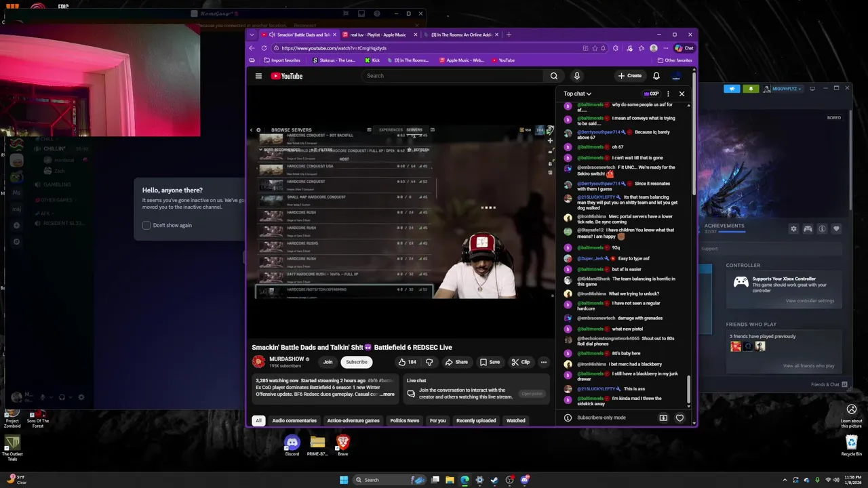This screenshot has width=868, height=488.
Task: Start voice search with the microphone icon
Action: [576, 76]
